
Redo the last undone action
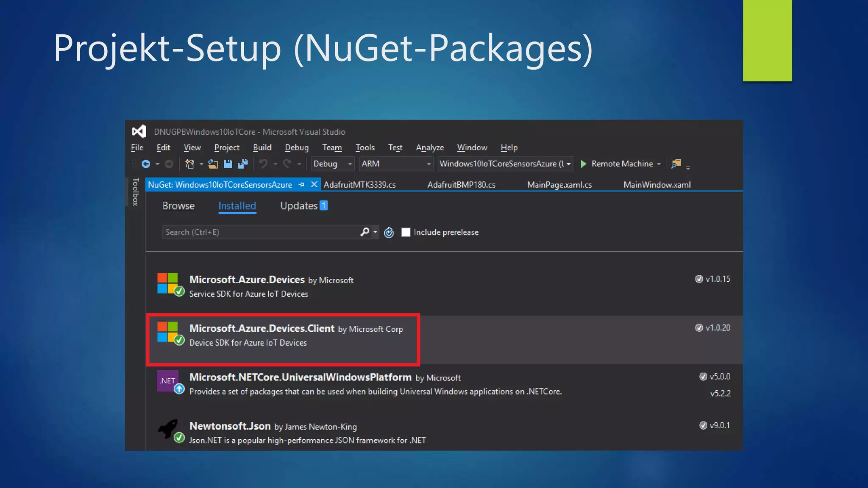coord(287,164)
